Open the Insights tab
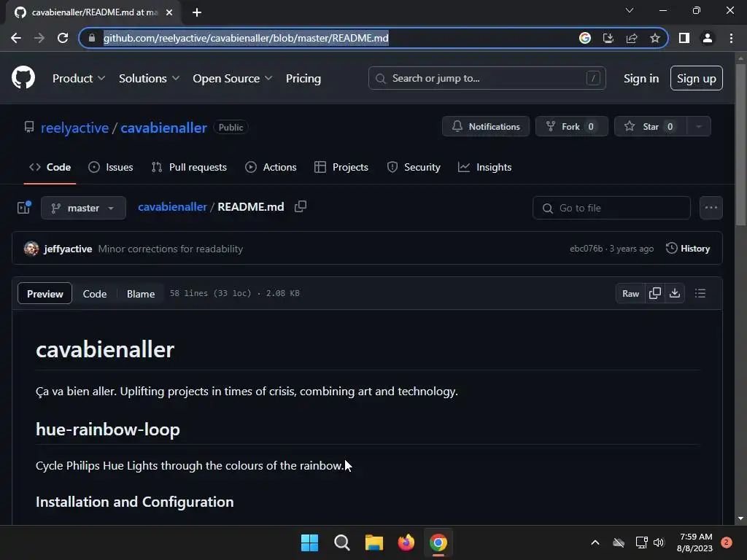Image resolution: width=747 pixels, height=560 pixels. (x=485, y=167)
